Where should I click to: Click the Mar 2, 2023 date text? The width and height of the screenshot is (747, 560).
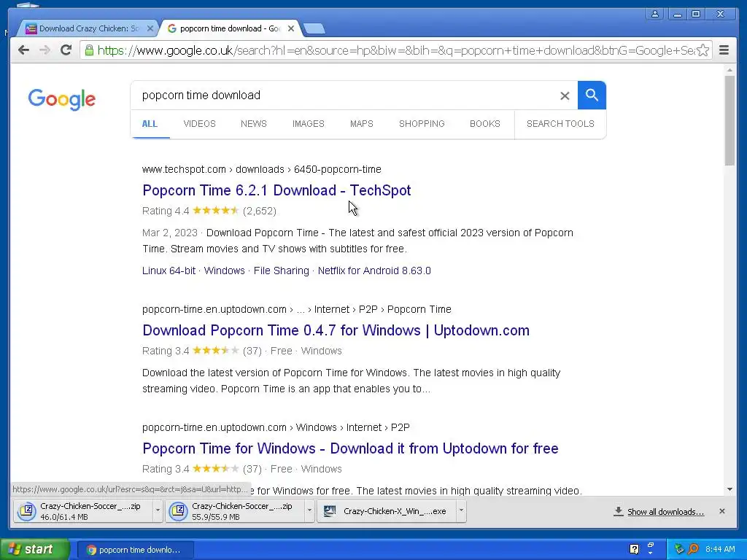(169, 233)
